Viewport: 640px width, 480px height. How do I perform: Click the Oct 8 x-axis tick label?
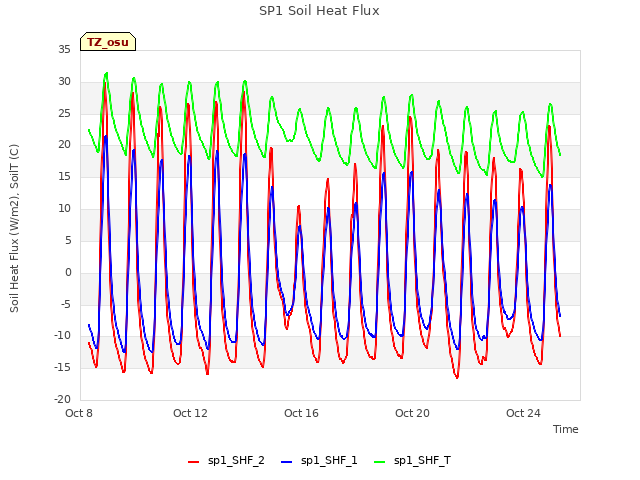[x=79, y=413]
